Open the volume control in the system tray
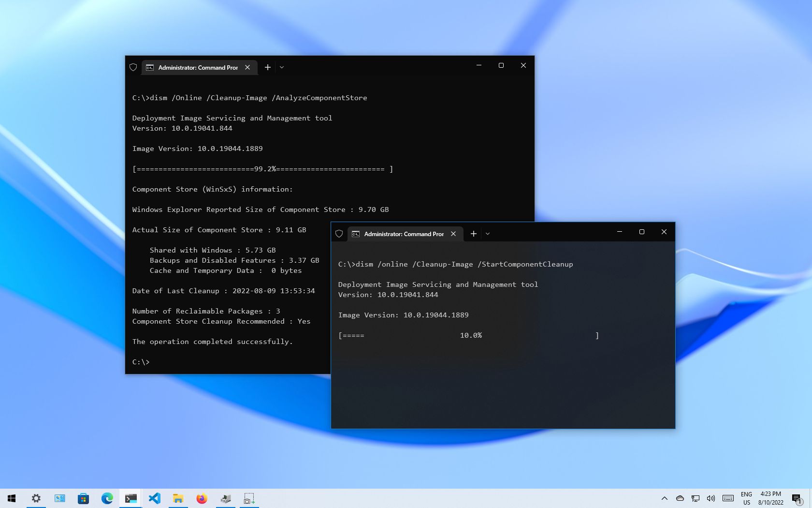 711,498
